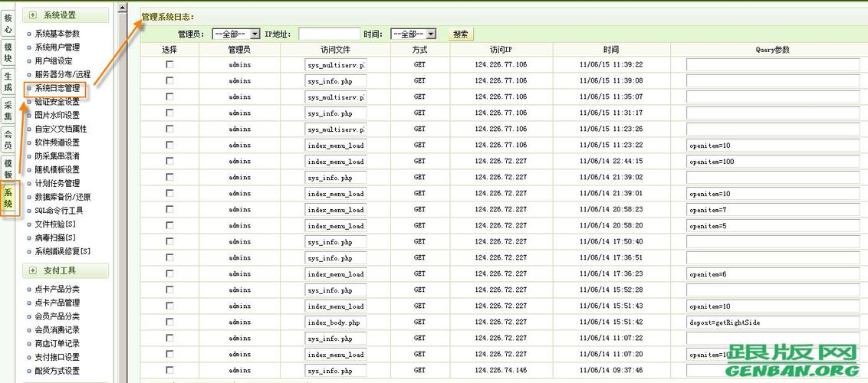Check the box on the 17:50:40 log row
Screen dimensions: 868x383
(x=169, y=242)
